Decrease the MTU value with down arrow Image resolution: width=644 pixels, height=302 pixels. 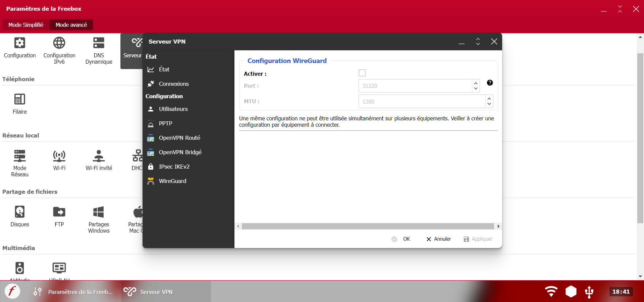(x=489, y=104)
